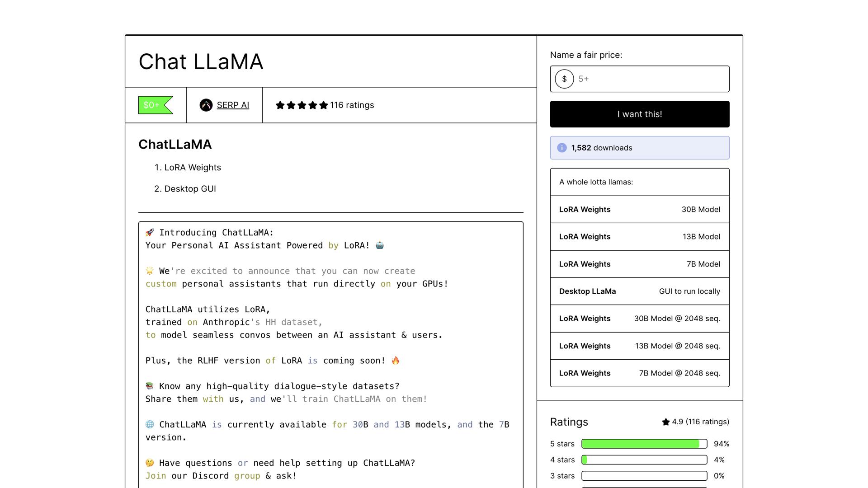Click the SERP AI avatar logo
Viewport: 868px width, 488px height.
point(207,105)
